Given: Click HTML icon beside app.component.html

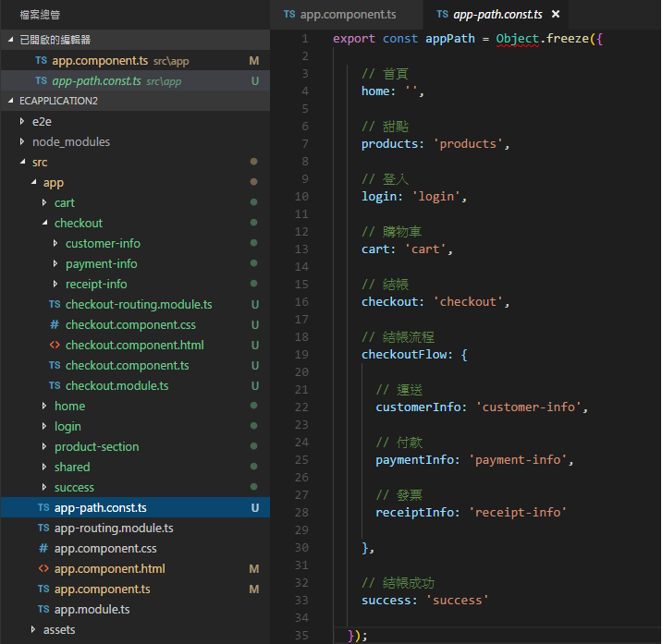Looking at the screenshot, I should click(x=43, y=568).
